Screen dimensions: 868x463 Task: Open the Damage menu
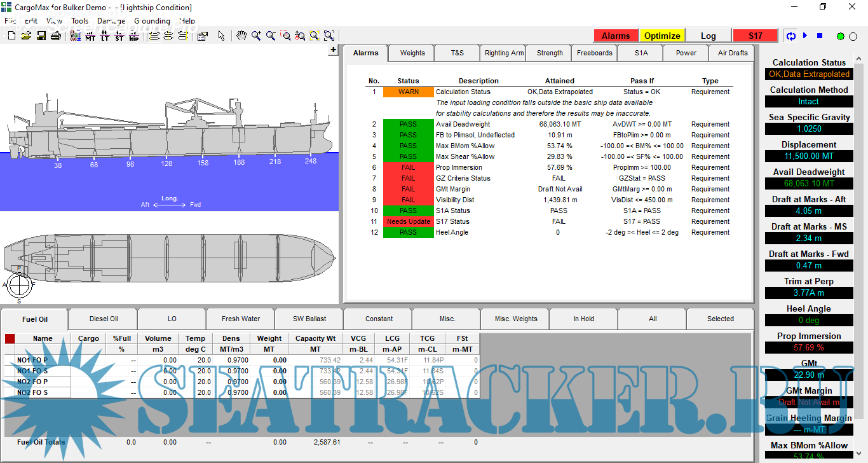(111, 20)
